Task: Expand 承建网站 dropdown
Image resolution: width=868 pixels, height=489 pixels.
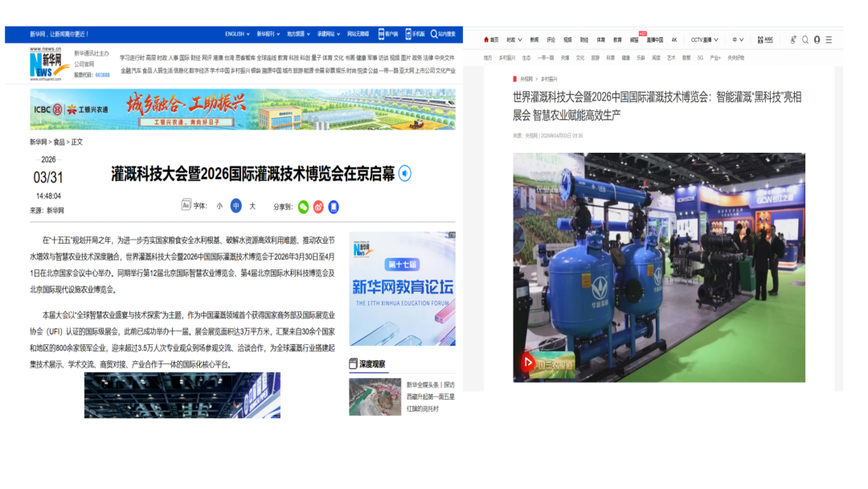Action: (x=328, y=34)
